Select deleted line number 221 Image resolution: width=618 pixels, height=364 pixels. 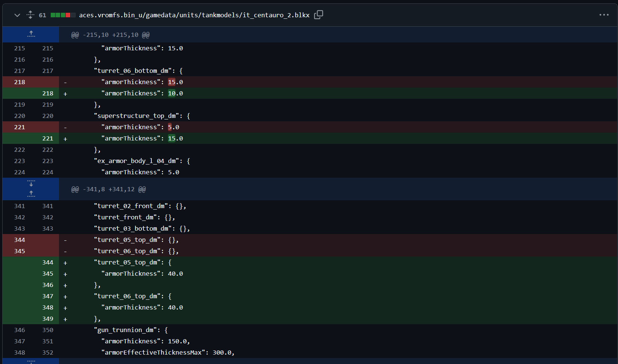click(20, 127)
